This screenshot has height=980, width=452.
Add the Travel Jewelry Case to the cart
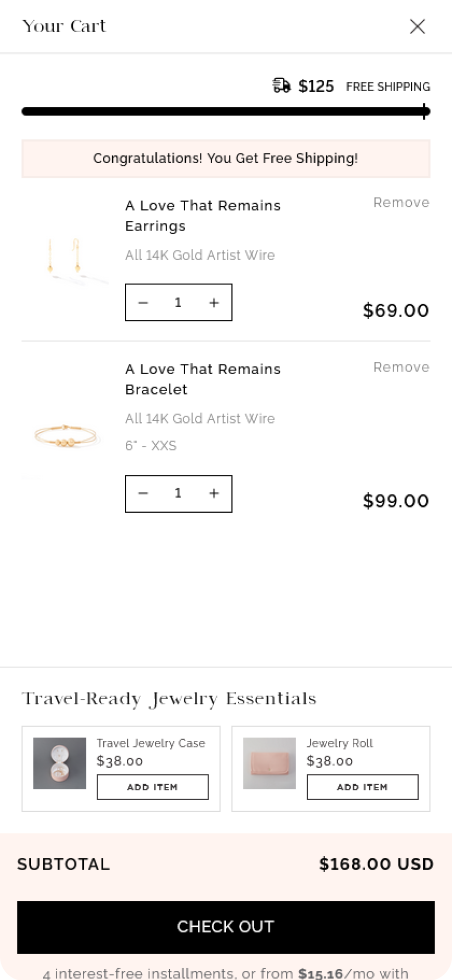(152, 787)
